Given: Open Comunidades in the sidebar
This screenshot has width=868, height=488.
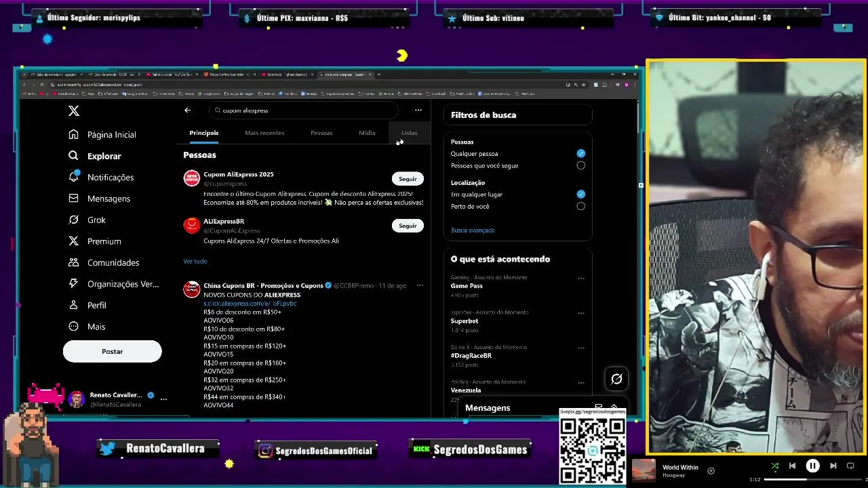Looking at the screenshot, I should pyautogui.click(x=104, y=262).
